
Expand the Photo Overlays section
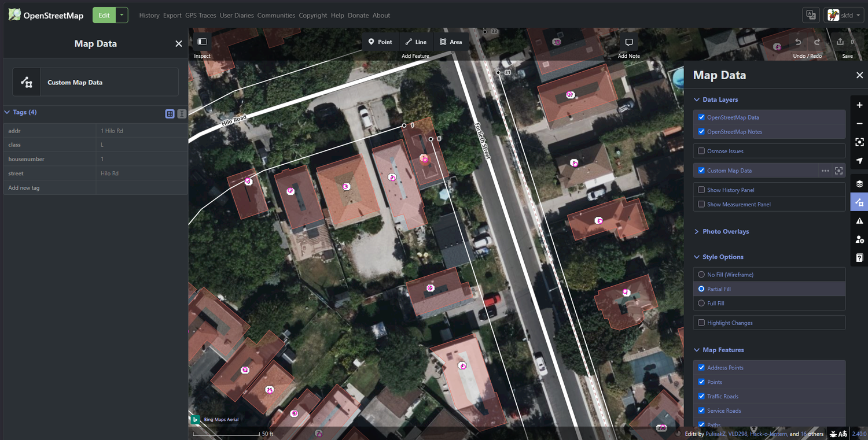[721, 231]
